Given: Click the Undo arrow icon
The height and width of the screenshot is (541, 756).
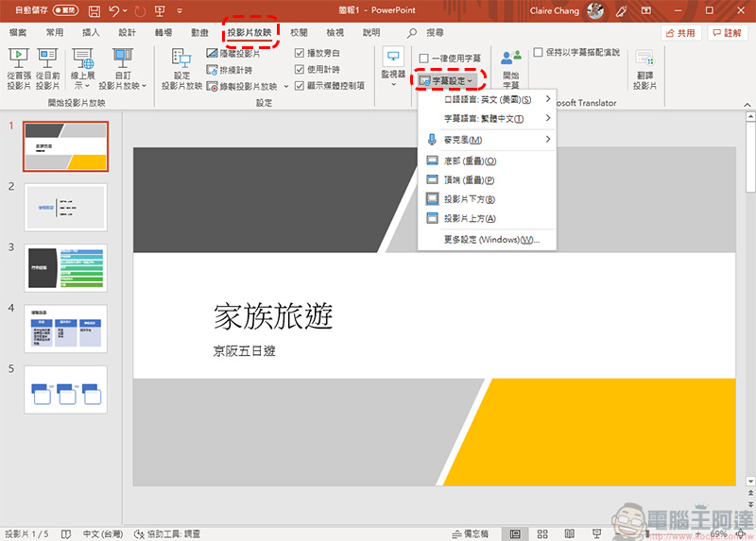Looking at the screenshot, I should 113,10.
